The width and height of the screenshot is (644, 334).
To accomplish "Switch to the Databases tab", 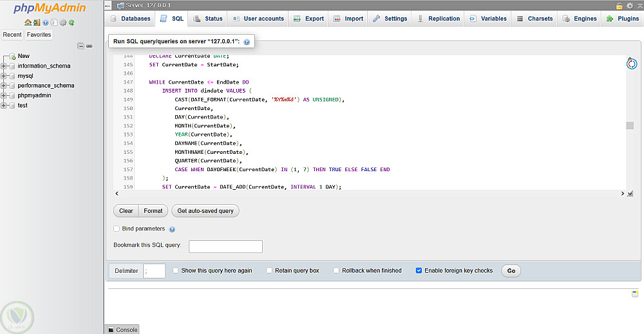I will coord(129,19).
